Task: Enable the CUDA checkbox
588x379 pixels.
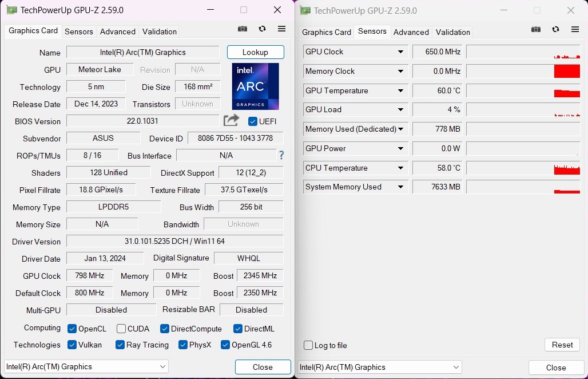Action: tap(121, 329)
